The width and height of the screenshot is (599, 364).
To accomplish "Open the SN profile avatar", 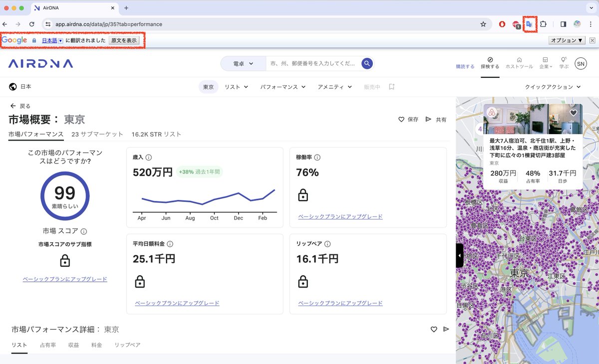I will [581, 64].
